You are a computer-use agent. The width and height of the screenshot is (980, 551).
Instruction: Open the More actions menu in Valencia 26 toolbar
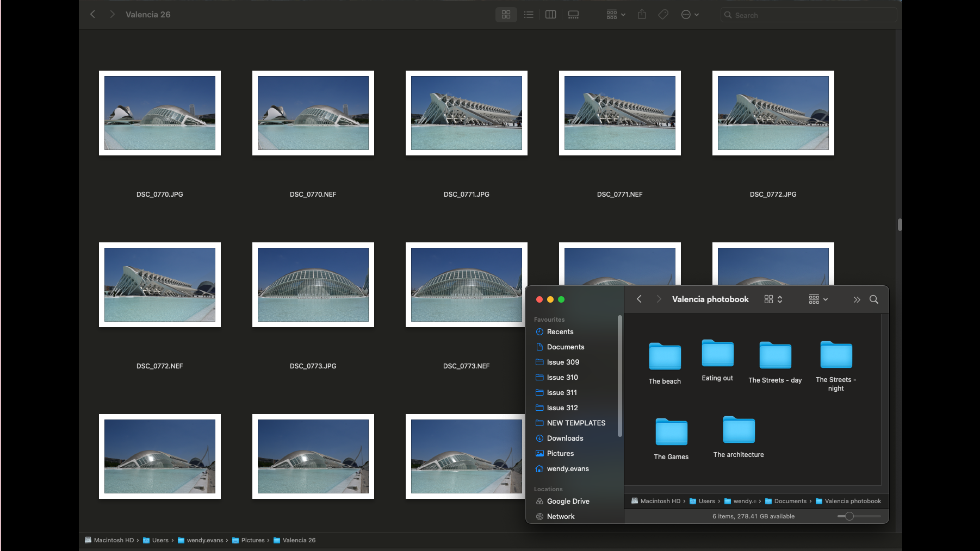pos(690,15)
